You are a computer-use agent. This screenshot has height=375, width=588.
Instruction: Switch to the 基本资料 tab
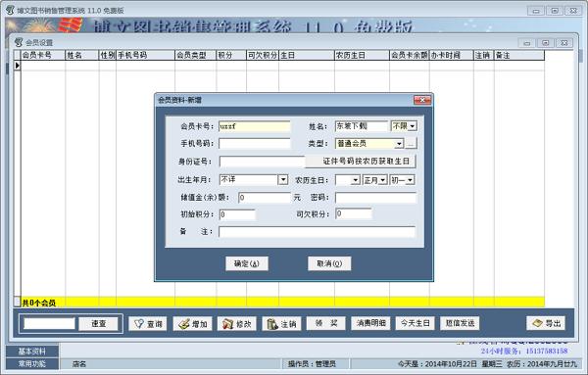click(32, 352)
